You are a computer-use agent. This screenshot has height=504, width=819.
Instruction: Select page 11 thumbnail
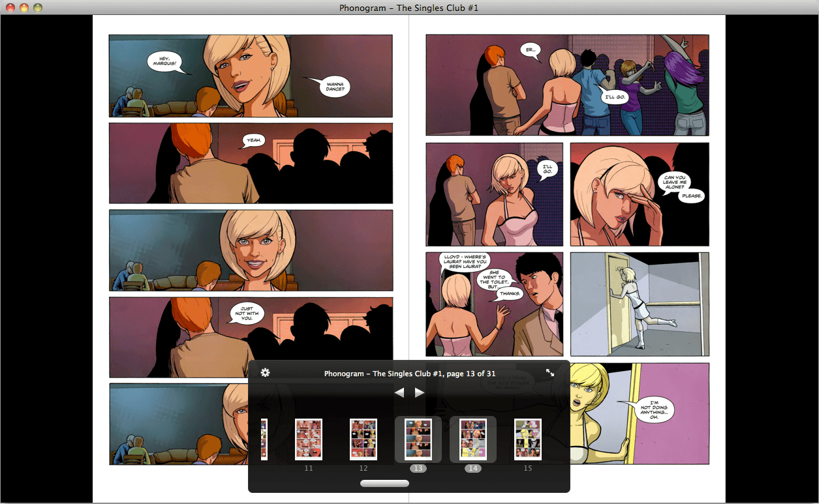309,439
